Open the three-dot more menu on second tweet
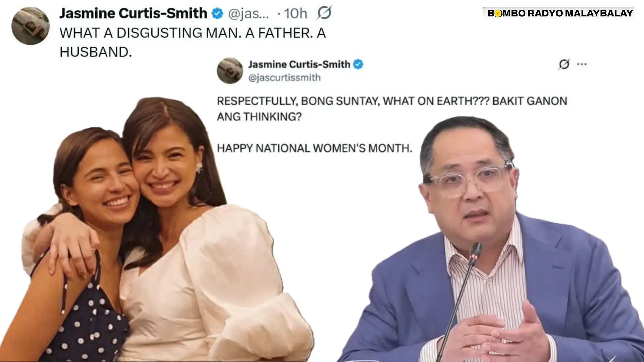Screen dimensions: 644x362 (582, 64)
